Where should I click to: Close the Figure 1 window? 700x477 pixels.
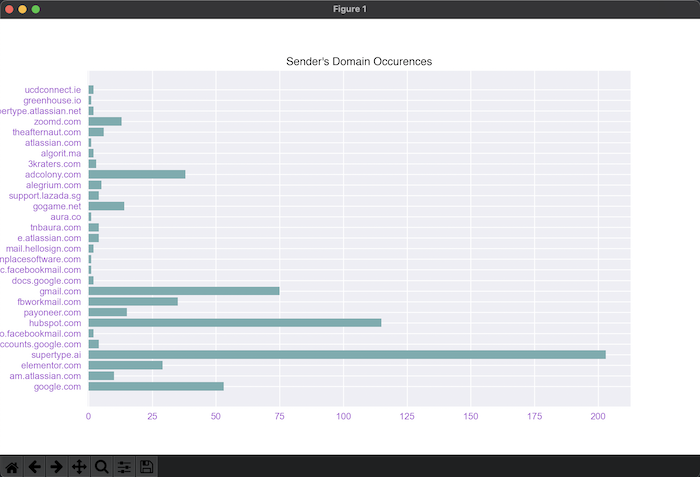(x=9, y=9)
